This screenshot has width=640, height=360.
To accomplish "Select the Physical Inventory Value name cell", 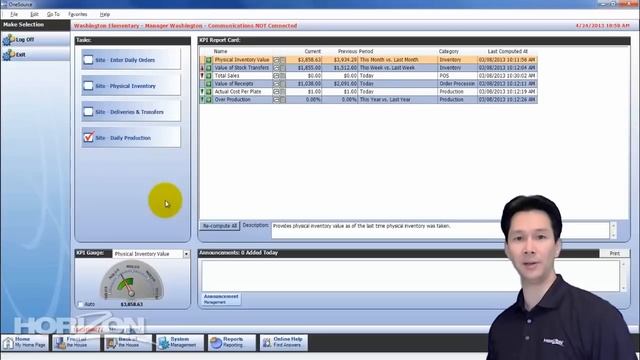I will pos(242,60).
